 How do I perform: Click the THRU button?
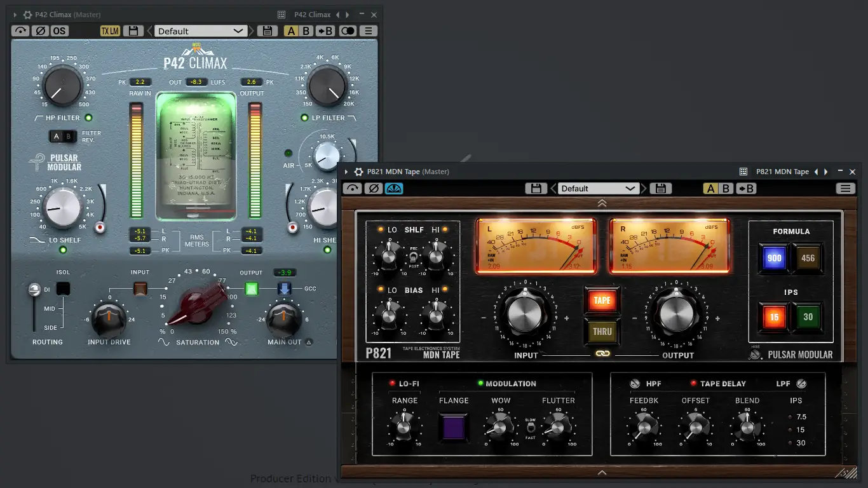tap(602, 331)
